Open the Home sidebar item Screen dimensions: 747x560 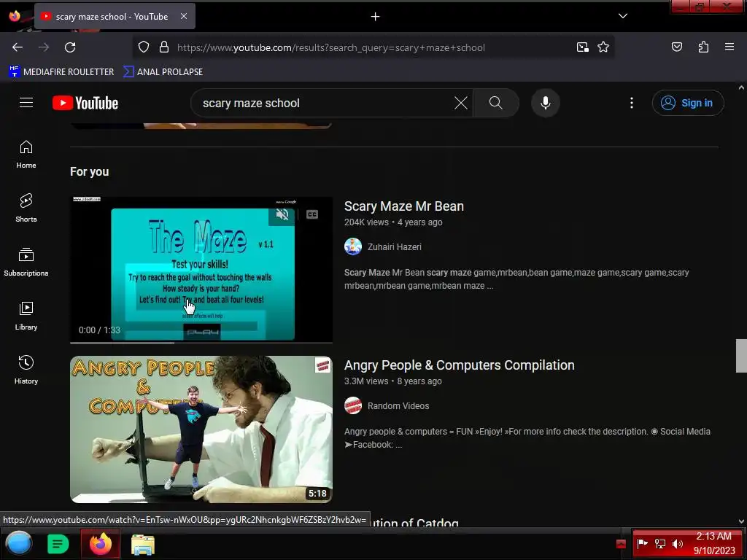(26, 155)
